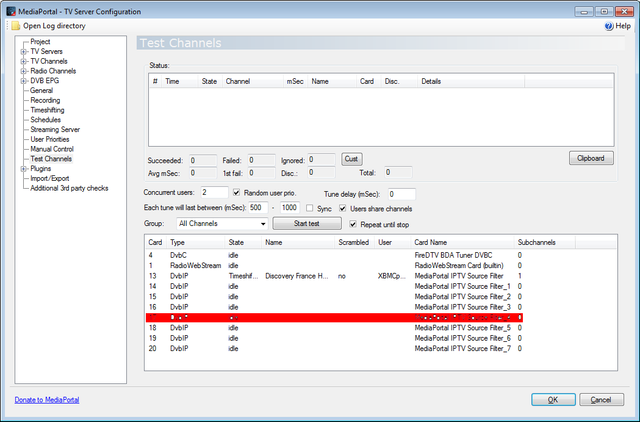Screen dimensions: 640x422
Task: Expand the DVB EPG tree node
Action: coord(24,80)
